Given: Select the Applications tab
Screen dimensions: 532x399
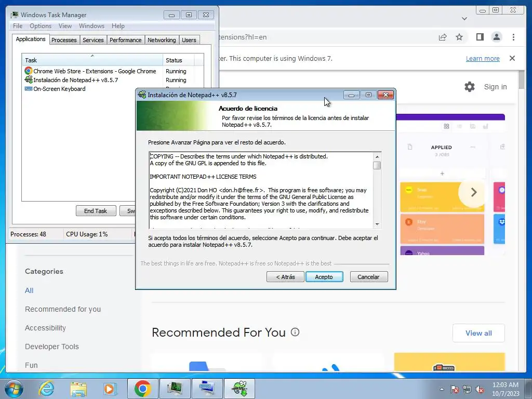Looking at the screenshot, I should 31,39.
